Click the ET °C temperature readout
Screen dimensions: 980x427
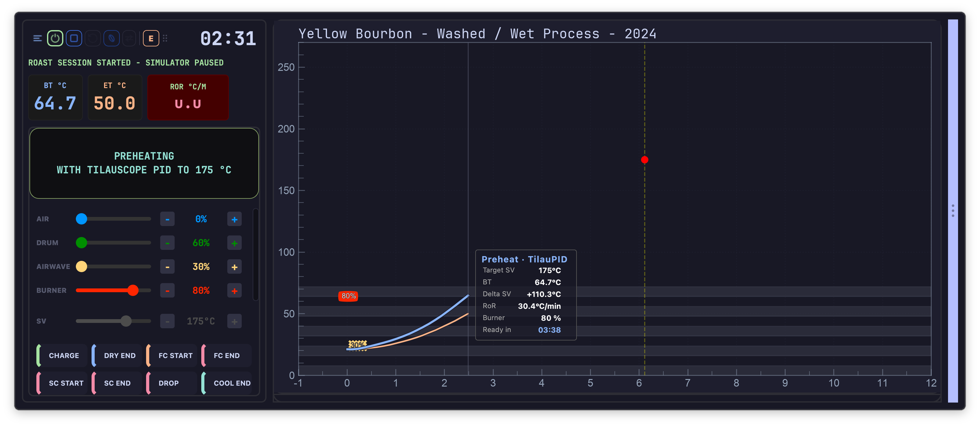[x=115, y=98]
